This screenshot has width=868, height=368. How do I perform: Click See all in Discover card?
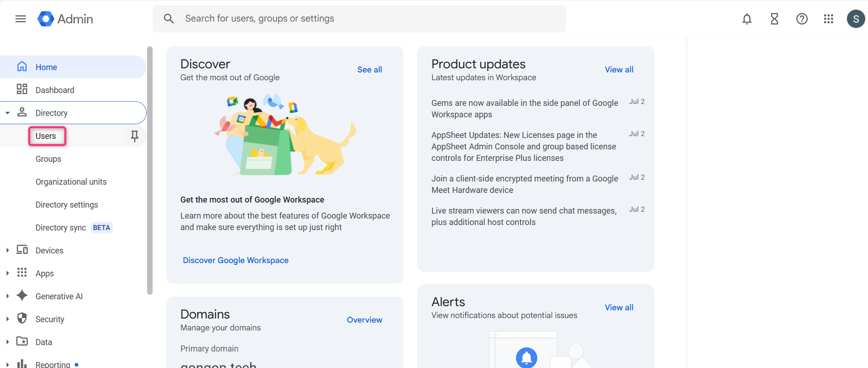370,70
